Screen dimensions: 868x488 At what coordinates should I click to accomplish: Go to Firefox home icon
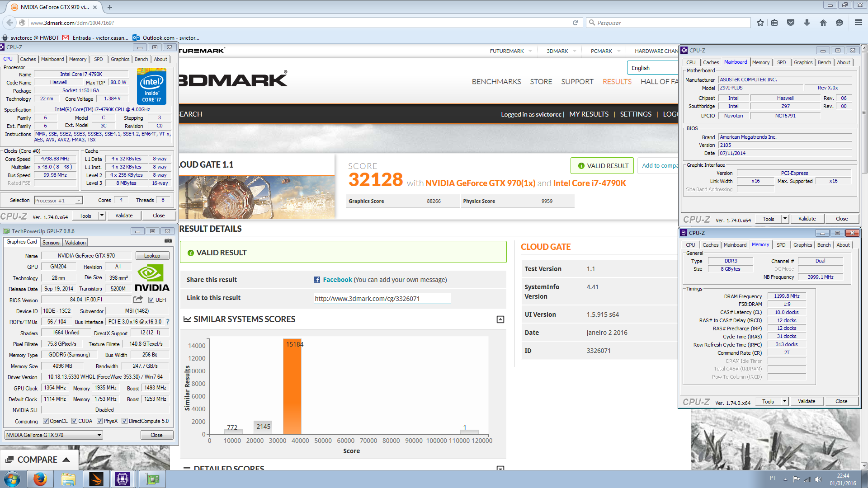(823, 23)
